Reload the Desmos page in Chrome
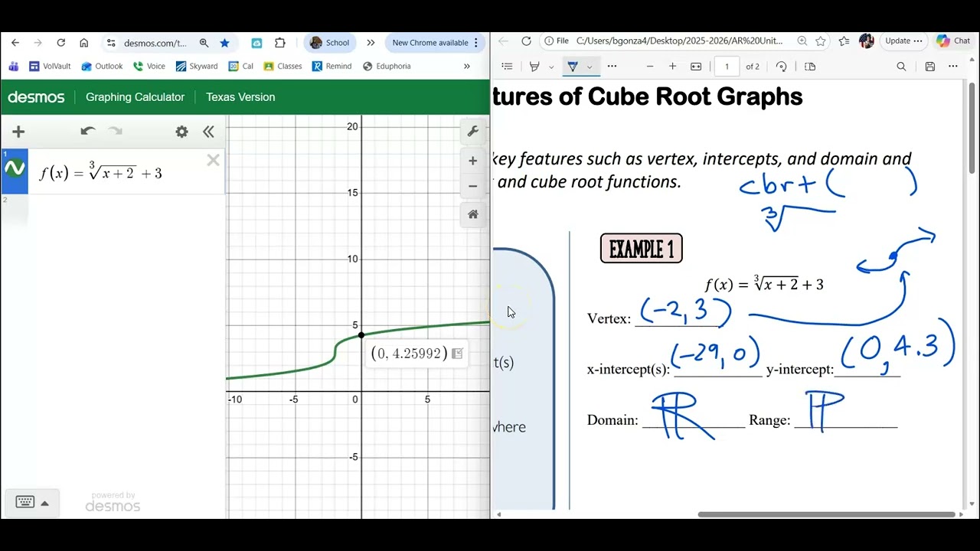Screen dimensions: 980x551 click(x=61, y=43)
